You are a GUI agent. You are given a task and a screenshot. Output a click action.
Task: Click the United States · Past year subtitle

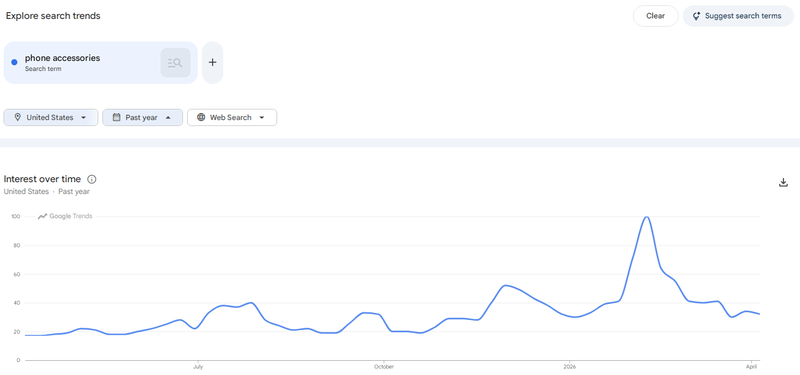46,192
